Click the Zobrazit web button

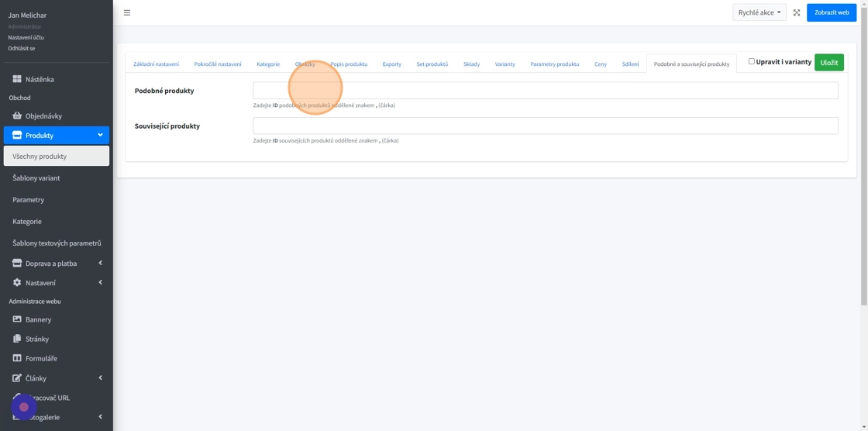tap(831, 12)
